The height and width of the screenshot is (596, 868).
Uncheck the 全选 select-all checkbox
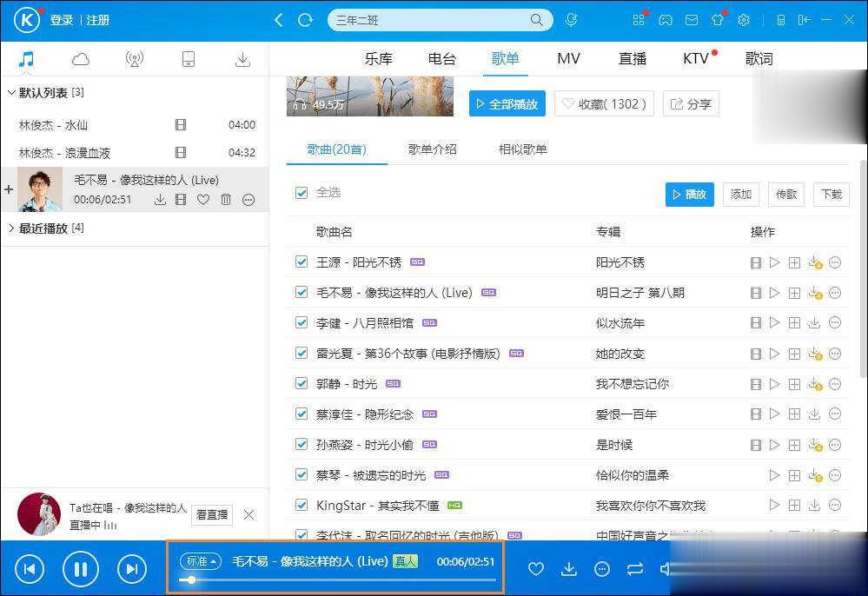point(300,193)
